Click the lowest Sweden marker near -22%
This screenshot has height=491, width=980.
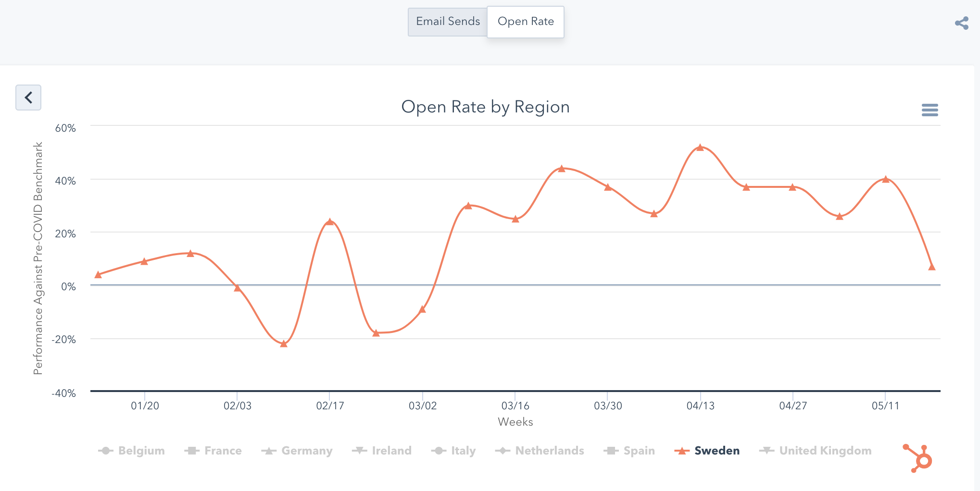coord(284,344)
